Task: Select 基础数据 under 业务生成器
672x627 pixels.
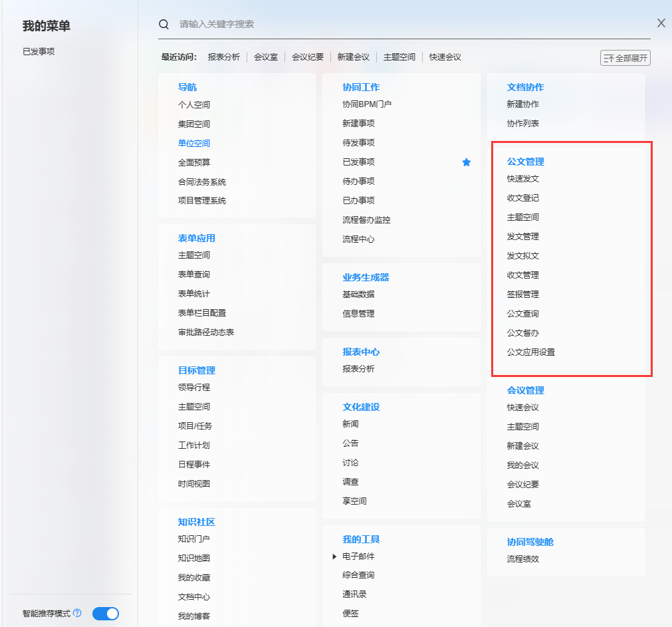Action: click(358, 295)
